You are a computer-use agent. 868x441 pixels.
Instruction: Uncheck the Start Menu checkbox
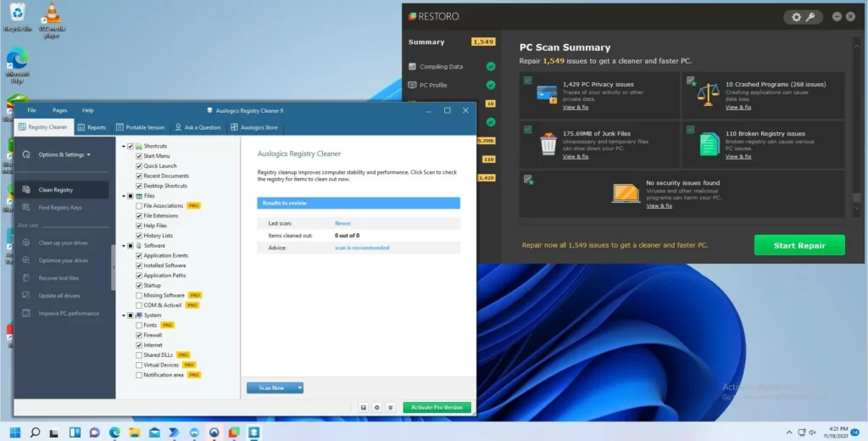139,156
